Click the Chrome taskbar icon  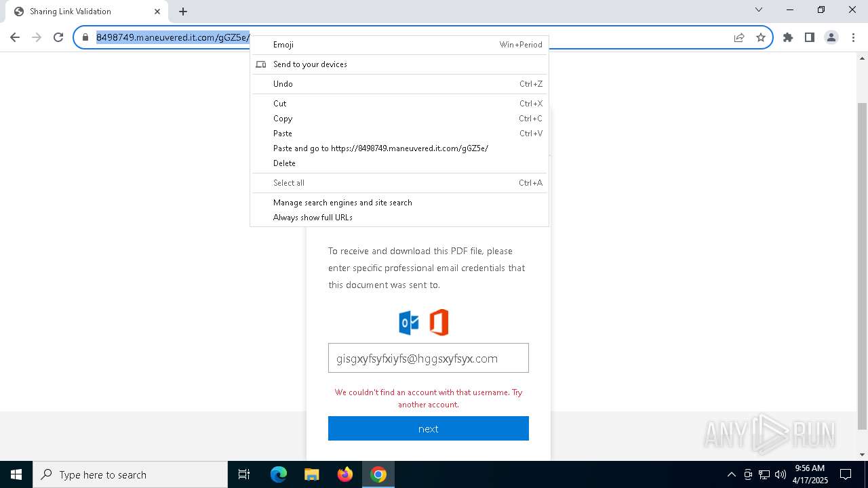pyautogui.click(x=378, y=474)
